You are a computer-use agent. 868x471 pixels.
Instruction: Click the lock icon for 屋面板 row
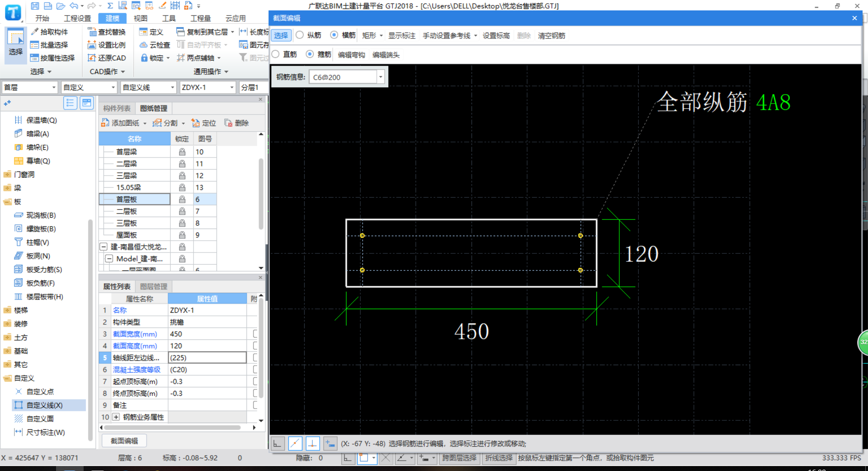(182, 235)
